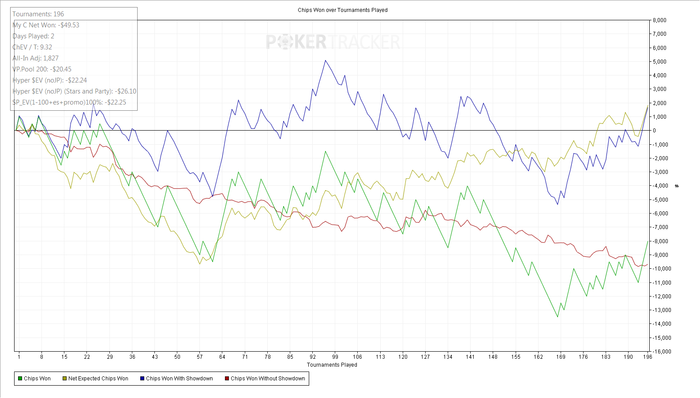Image resolution: width=700 pixels, height=398 pixels.
Task: Click the red Chips Won Without Showdown swatch
Action: 227,378
